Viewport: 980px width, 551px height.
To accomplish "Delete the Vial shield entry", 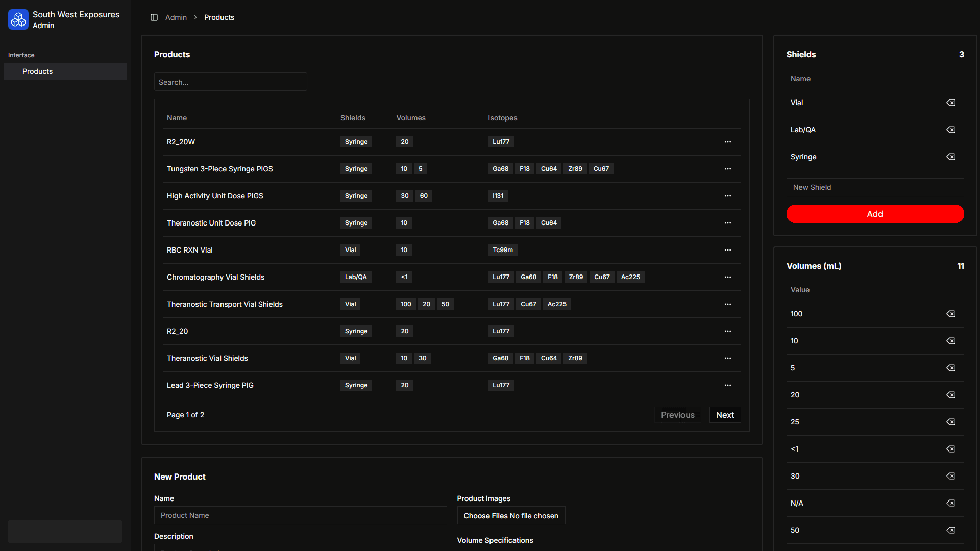I will point(951,103).
